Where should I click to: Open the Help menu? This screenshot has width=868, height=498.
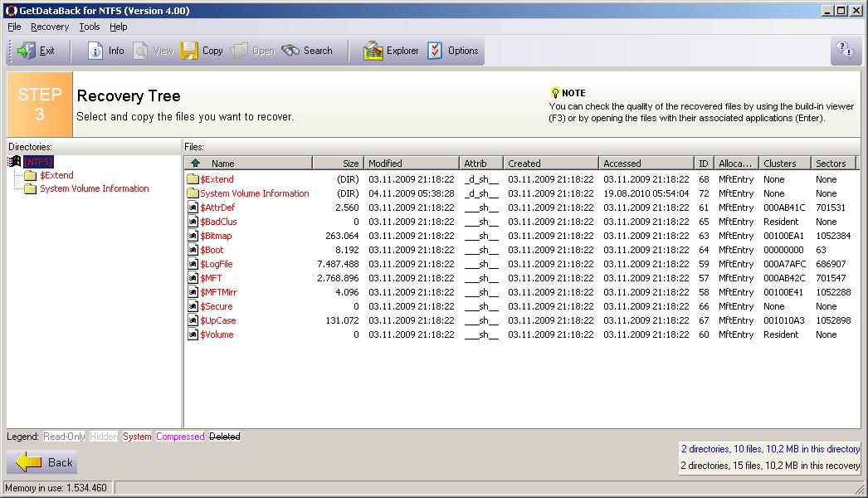119,27
